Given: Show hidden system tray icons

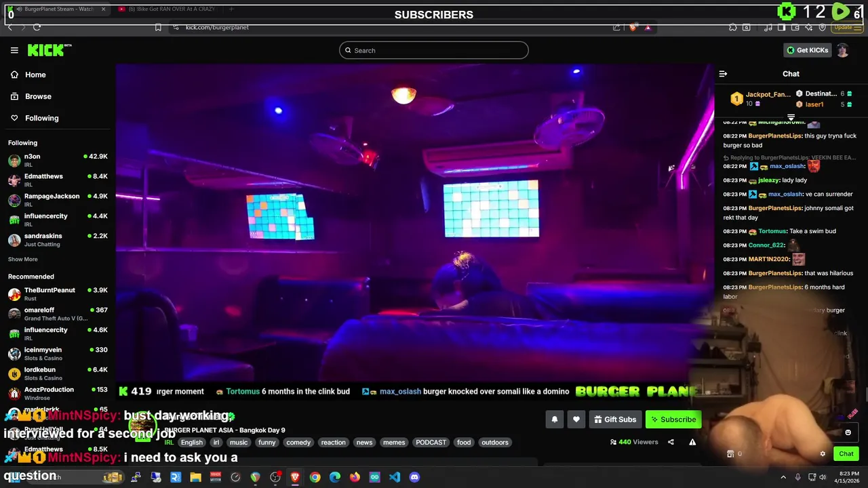Looking at the screenshot, I should point(783,477).
